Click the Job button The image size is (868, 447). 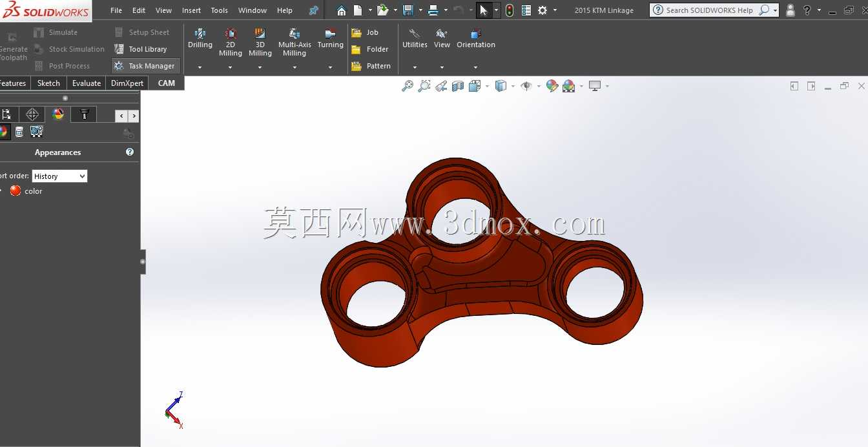pos(365,32)
